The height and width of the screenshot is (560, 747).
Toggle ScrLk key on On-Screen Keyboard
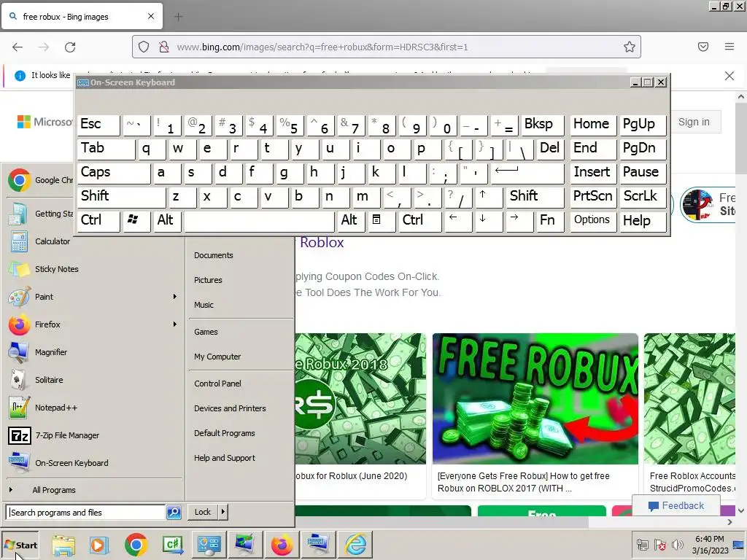642,197
